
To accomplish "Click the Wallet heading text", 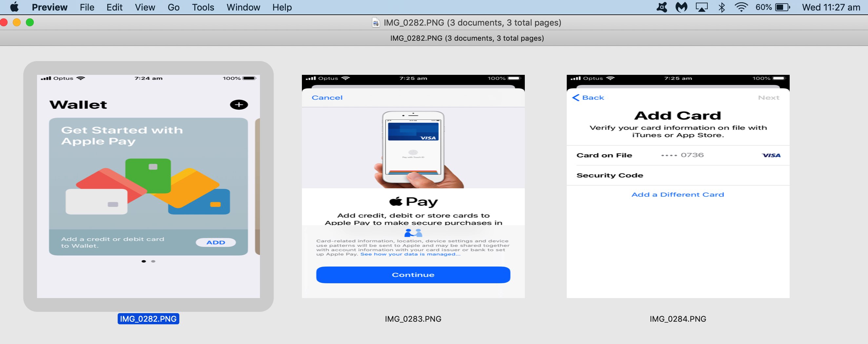I will tap(78, 105).
